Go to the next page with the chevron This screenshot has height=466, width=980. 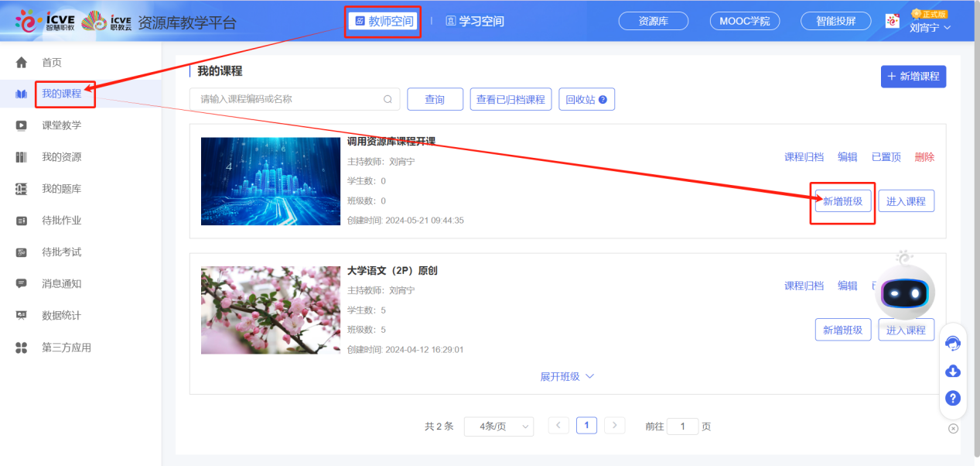coord(614,425)
